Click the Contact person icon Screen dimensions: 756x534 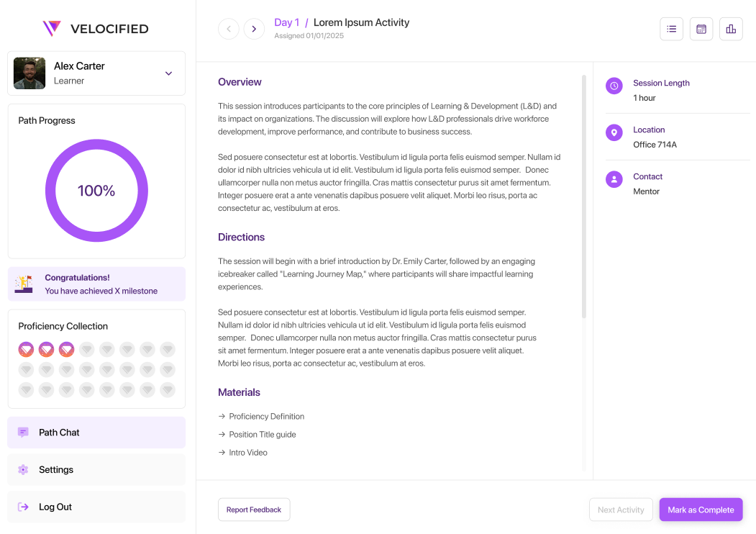click(x=614, y=179)
